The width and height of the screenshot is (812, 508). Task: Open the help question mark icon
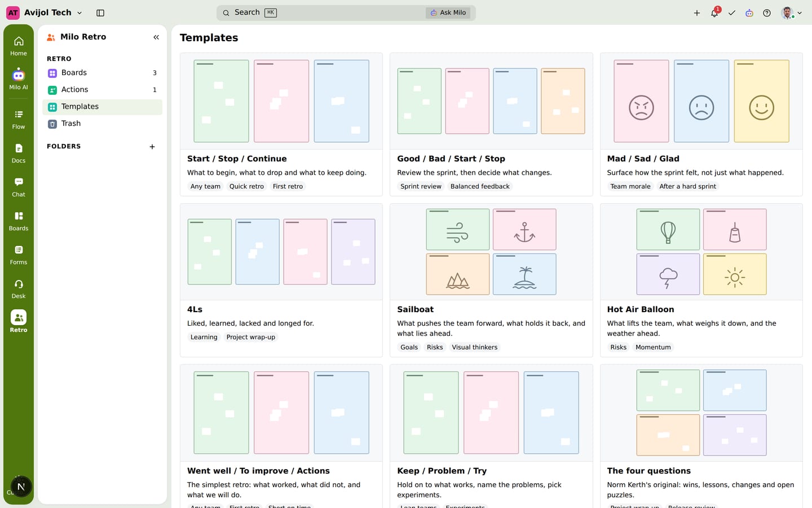pos(767,12)
